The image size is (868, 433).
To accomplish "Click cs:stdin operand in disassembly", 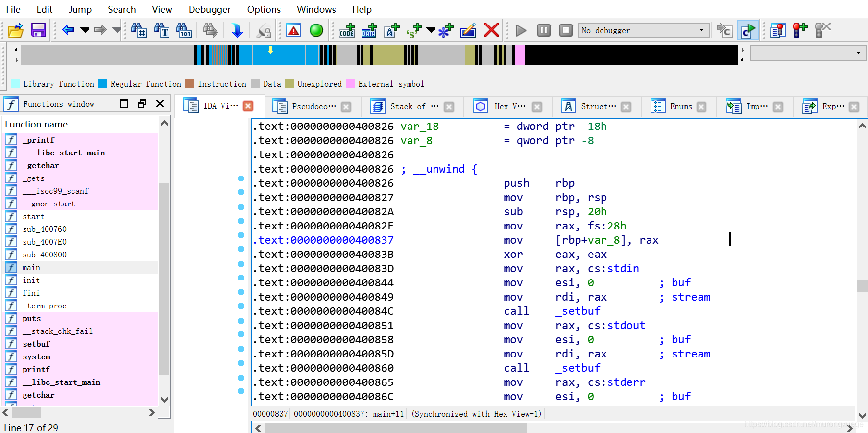I will (x=613, y=268).
